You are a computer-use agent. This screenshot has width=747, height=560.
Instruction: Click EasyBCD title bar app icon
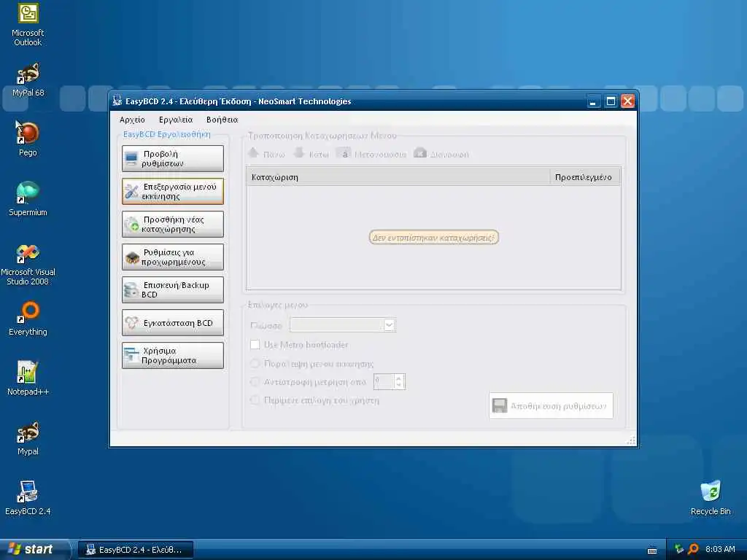tap(117, 101)
